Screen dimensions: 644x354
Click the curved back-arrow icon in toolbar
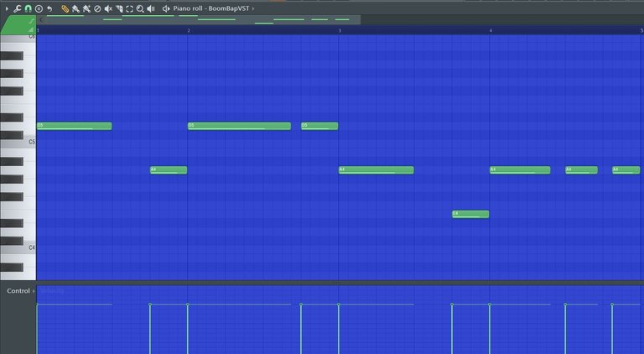click(x=49, y=8)
